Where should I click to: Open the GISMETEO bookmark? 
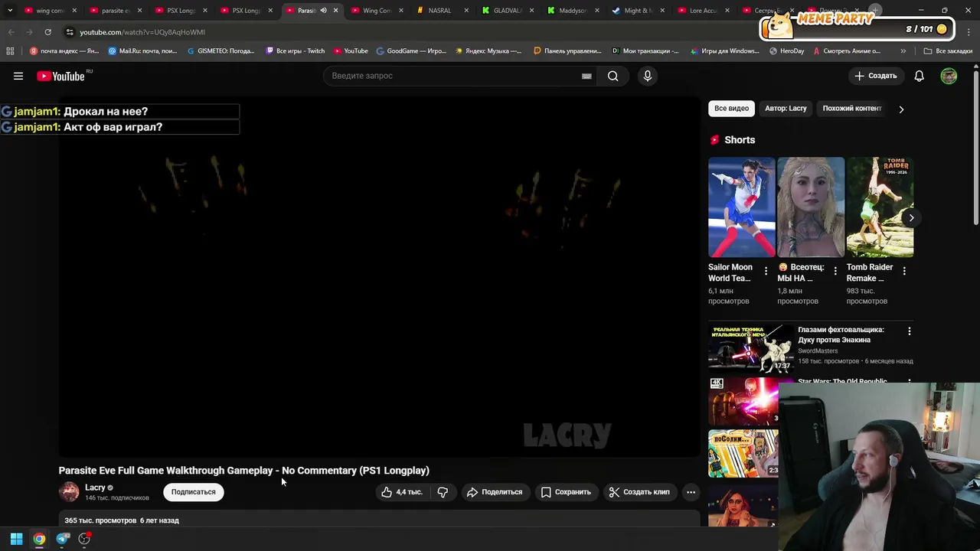pyautogui.click(x=220, y=51)
